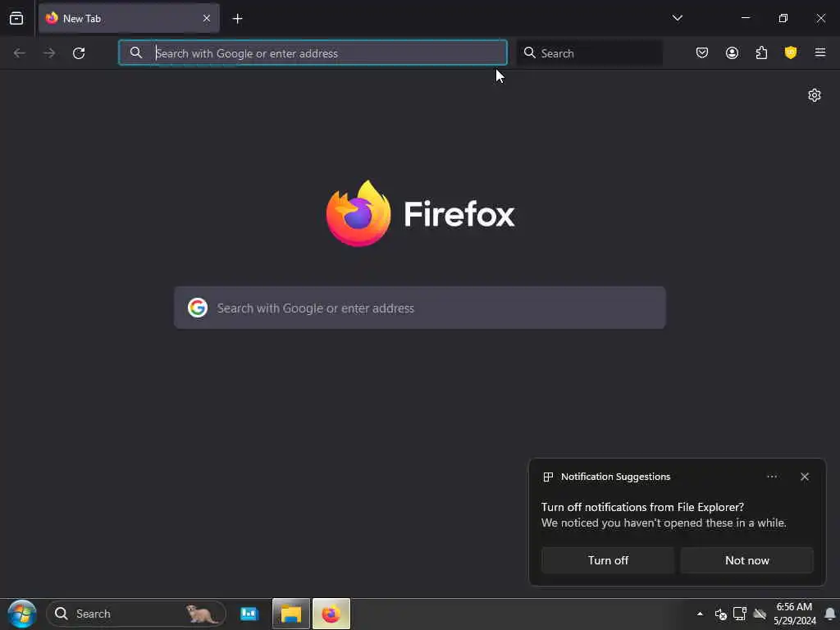Go back one page

coord(20,53)
